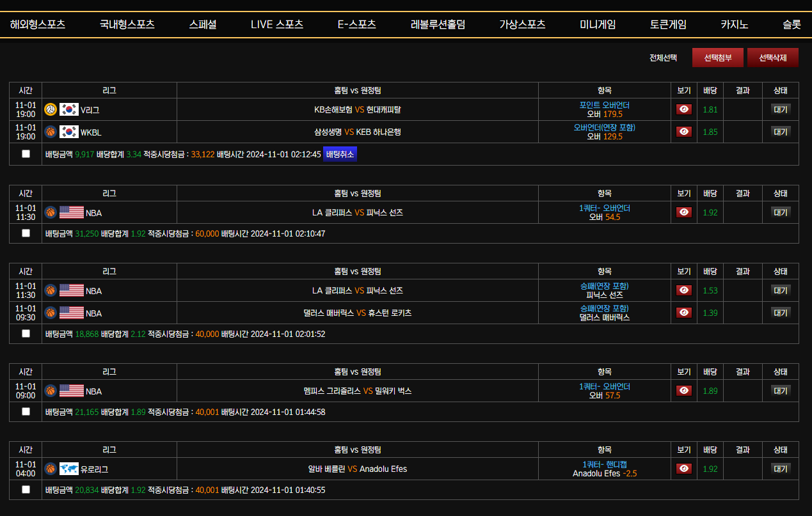This screenshot has width=812, height=516.
Task: Click the world map icon beside 유로리그
Action: tap(69, 469)
